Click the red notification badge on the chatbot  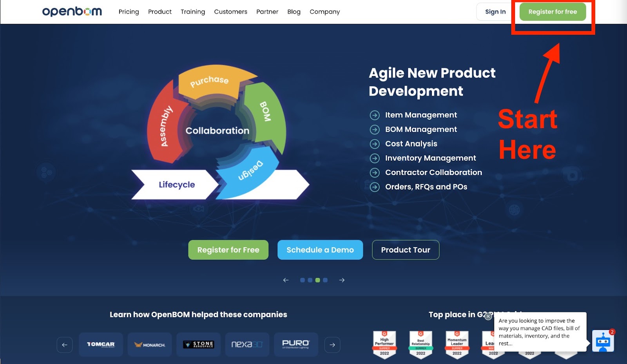(x=612, y=332)
